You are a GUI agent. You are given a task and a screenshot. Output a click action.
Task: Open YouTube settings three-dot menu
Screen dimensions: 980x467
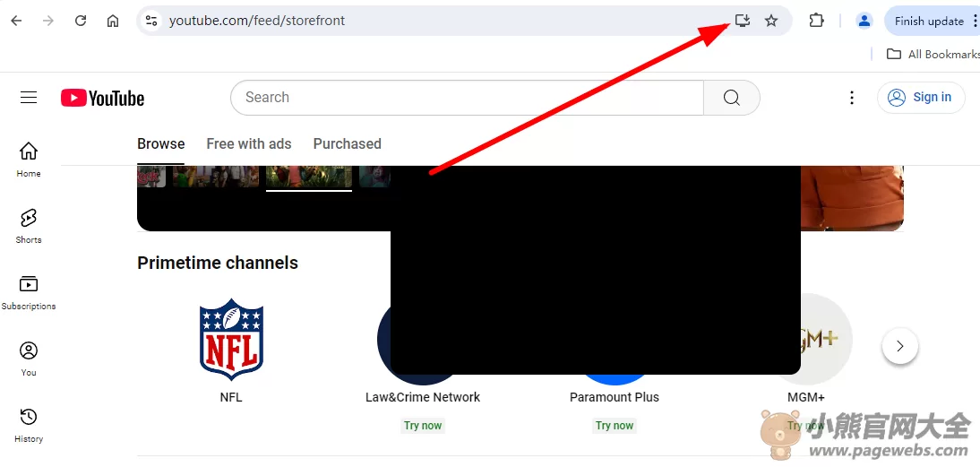[851, 98]
